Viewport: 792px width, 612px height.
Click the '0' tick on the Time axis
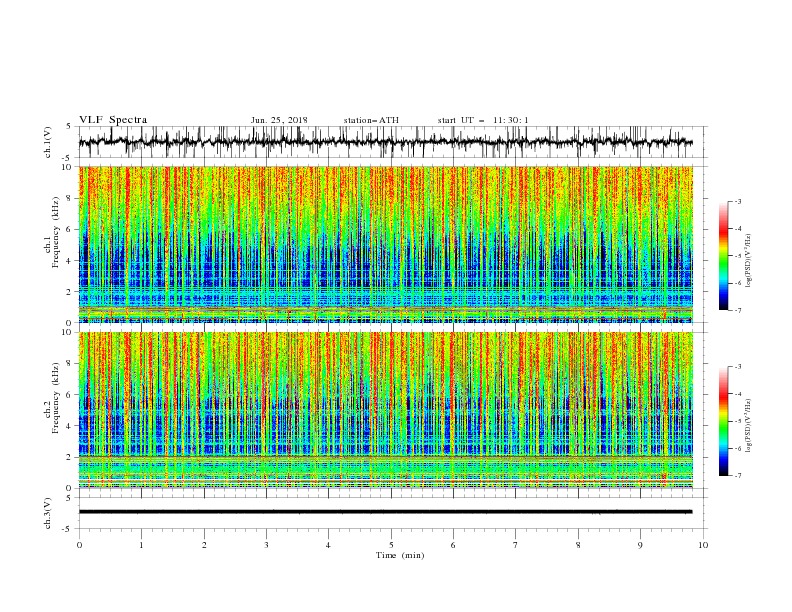[79, 545]
